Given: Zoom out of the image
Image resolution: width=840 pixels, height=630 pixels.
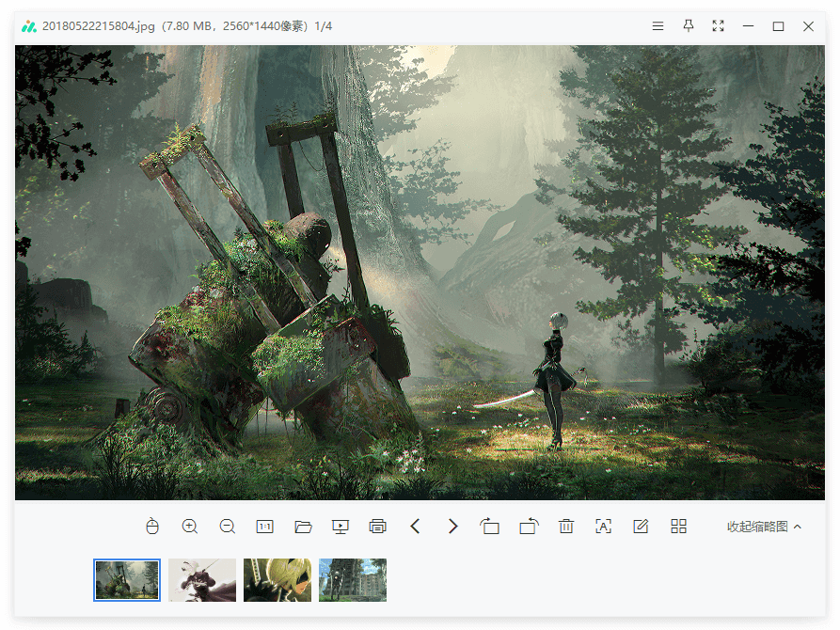Looking at the screenshot, I should click(x=228, y=527).
